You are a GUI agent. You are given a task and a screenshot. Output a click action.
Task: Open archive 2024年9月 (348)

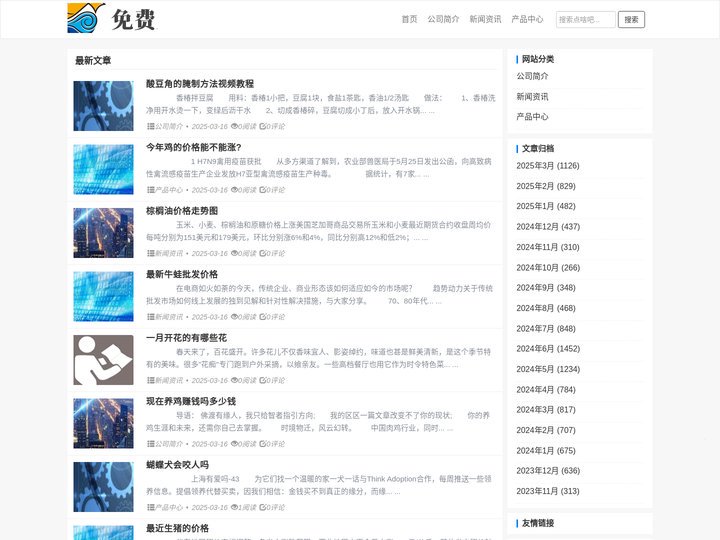tap(546, 288)
